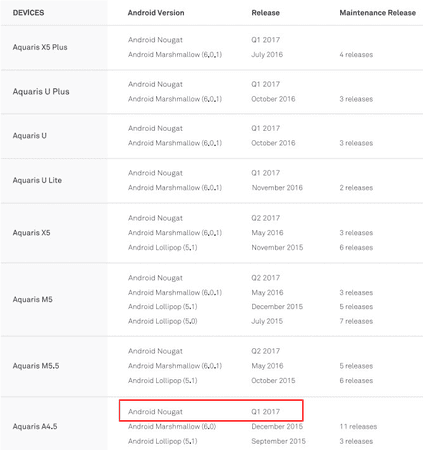Viewport: 423px width, 450px height.
Task: Click the 11 releases maintenance entry
Action: (358, 427)
